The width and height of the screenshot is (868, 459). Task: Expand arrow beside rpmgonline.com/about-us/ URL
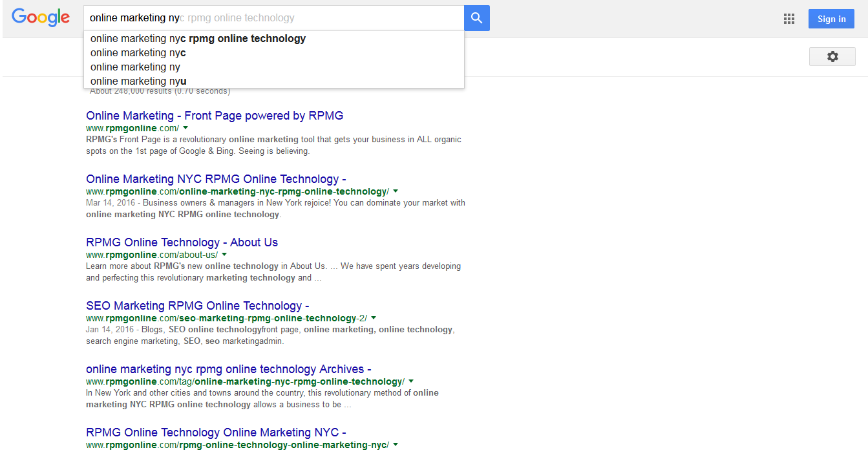(224, 255)
